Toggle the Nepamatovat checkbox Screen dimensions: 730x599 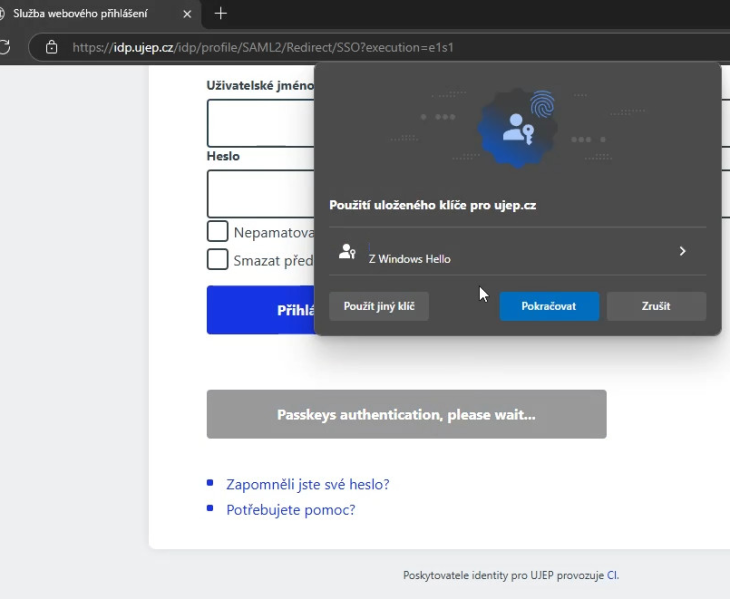click(217, 232)
